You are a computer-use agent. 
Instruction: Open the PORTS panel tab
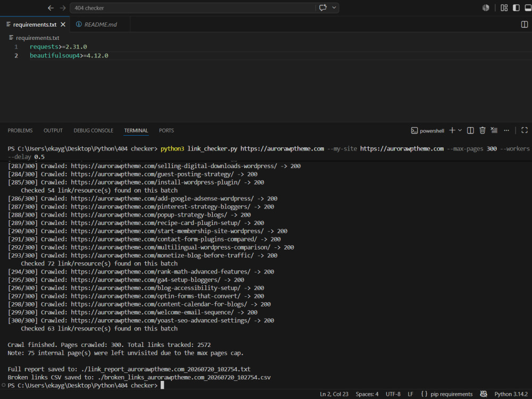click(166, 130)
